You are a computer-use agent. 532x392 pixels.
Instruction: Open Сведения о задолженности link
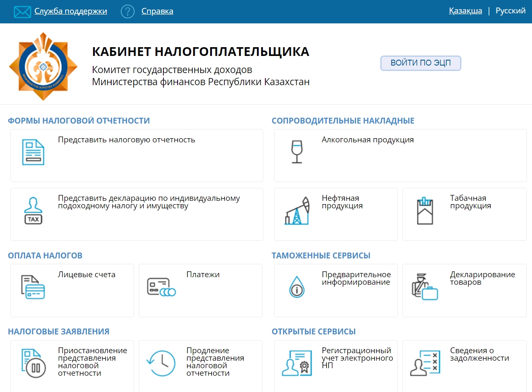(x=480, y=354)
